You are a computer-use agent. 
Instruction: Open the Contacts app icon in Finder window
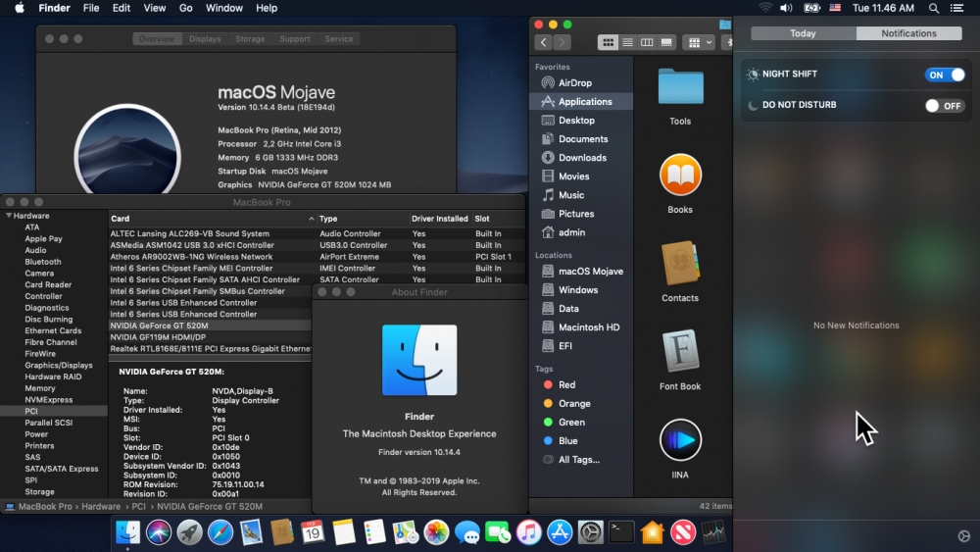point(680,263)
